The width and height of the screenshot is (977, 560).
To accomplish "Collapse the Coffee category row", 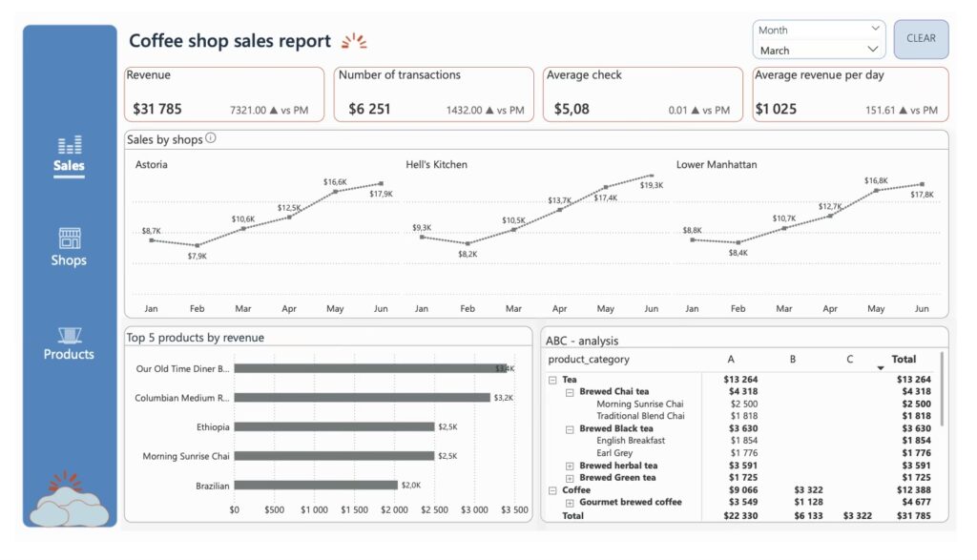I will click(552, 491).
